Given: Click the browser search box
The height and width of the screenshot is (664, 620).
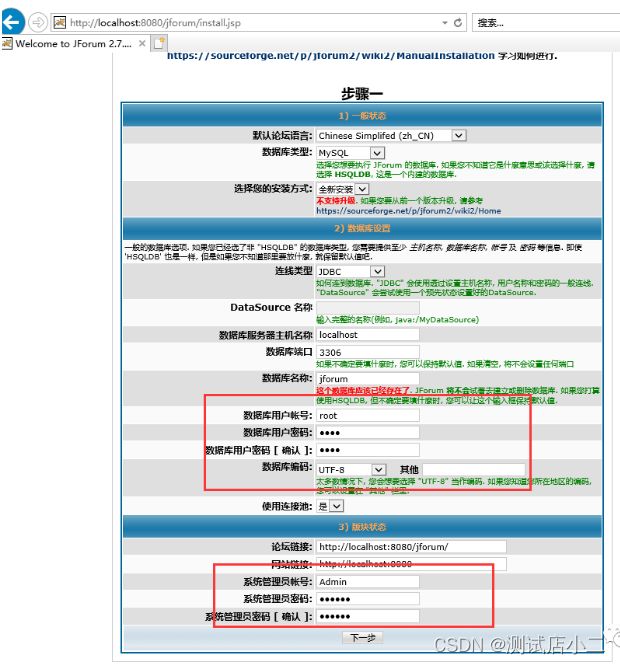Looking at the screenshot, I should point(546,23).
